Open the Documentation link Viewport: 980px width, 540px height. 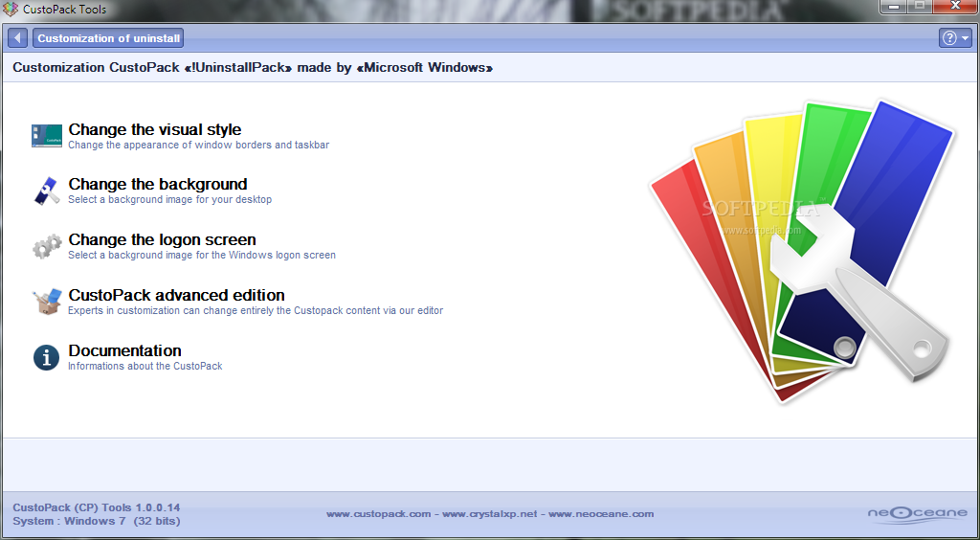[x=124, y=350]
